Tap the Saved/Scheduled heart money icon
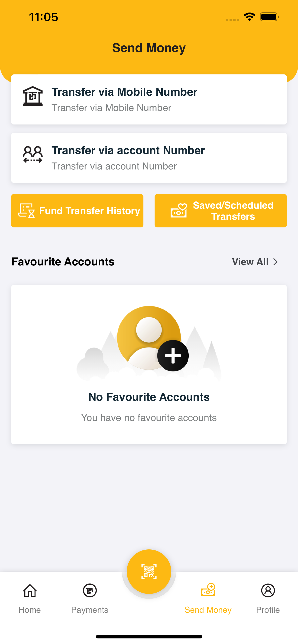The width and height of the screenshot is (298, 644). click(x=179, y=210)
